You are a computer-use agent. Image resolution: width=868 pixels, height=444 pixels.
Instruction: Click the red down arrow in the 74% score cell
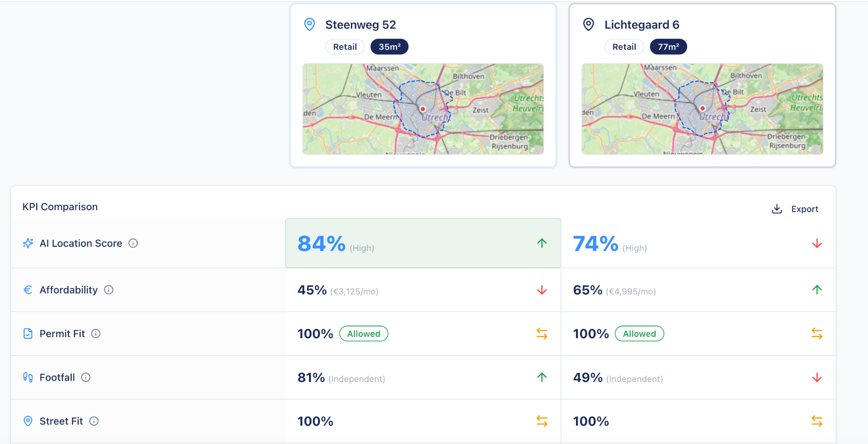tap(817, 244)
